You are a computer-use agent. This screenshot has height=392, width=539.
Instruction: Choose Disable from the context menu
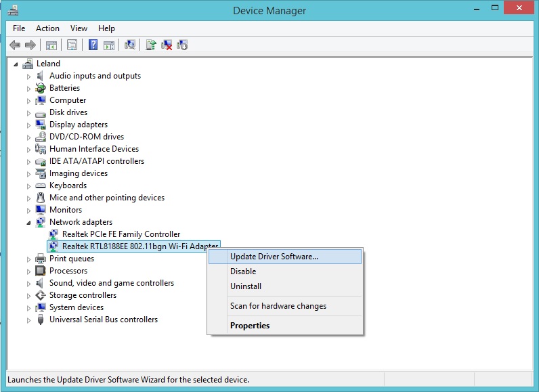[285, 271]
